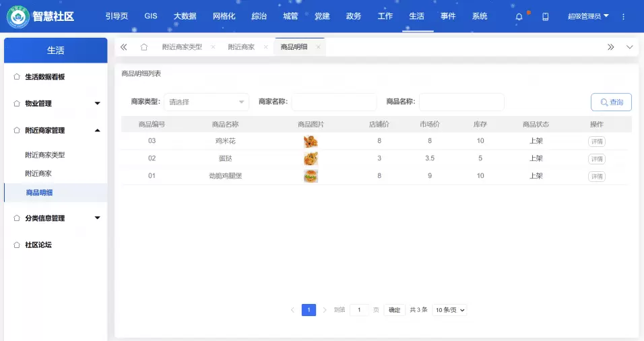Click the 商品名称 column header

(x=225, y=125)
